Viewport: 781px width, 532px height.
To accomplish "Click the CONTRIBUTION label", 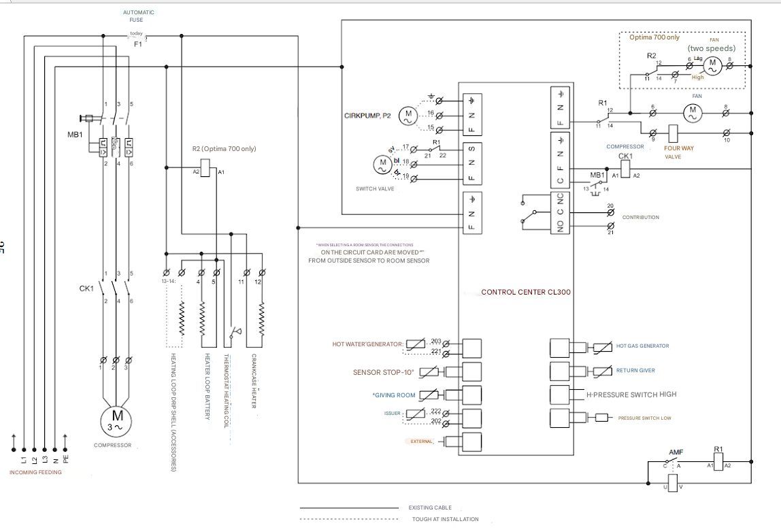I will (x=641, y=217).
